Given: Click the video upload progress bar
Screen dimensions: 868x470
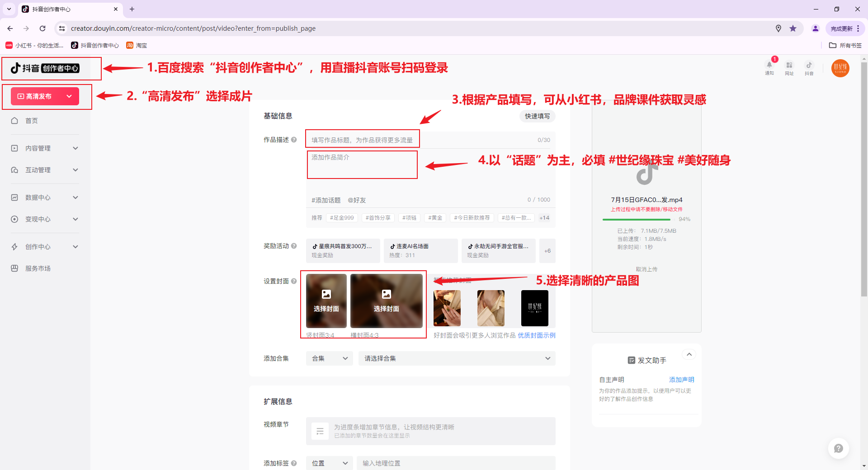Looking at the screenshot, I should (637, 220).
